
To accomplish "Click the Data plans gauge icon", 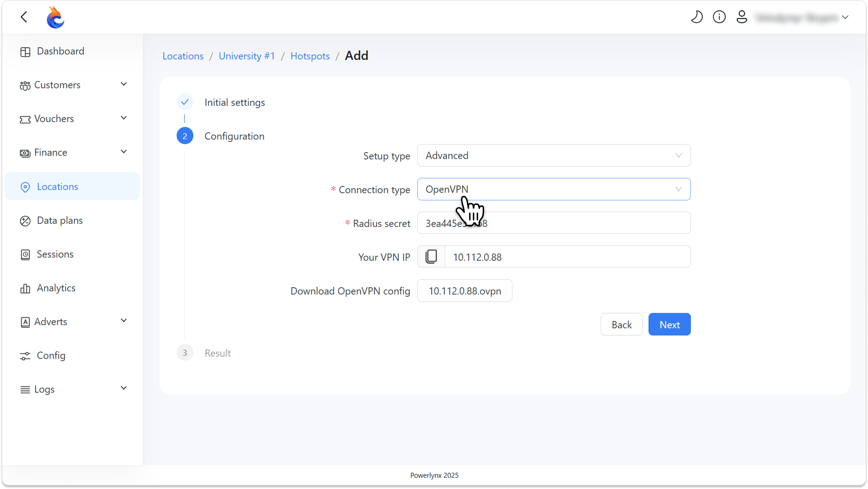I will point(25,221).
